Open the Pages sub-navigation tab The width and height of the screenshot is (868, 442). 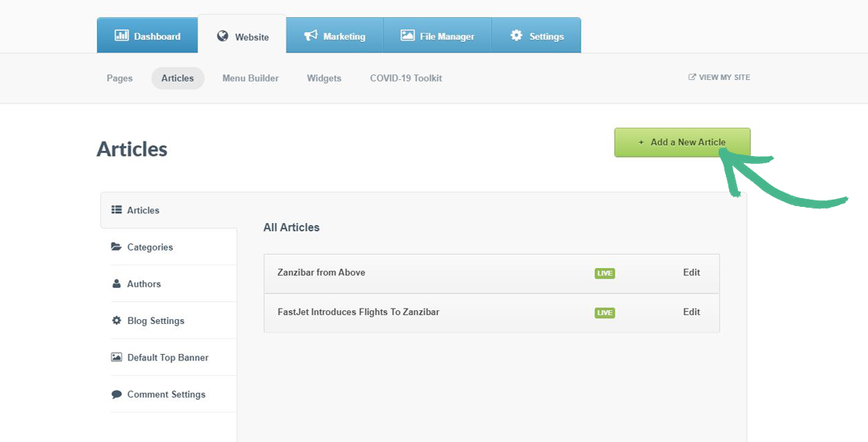pyautogui.click(x=120, y=78)
